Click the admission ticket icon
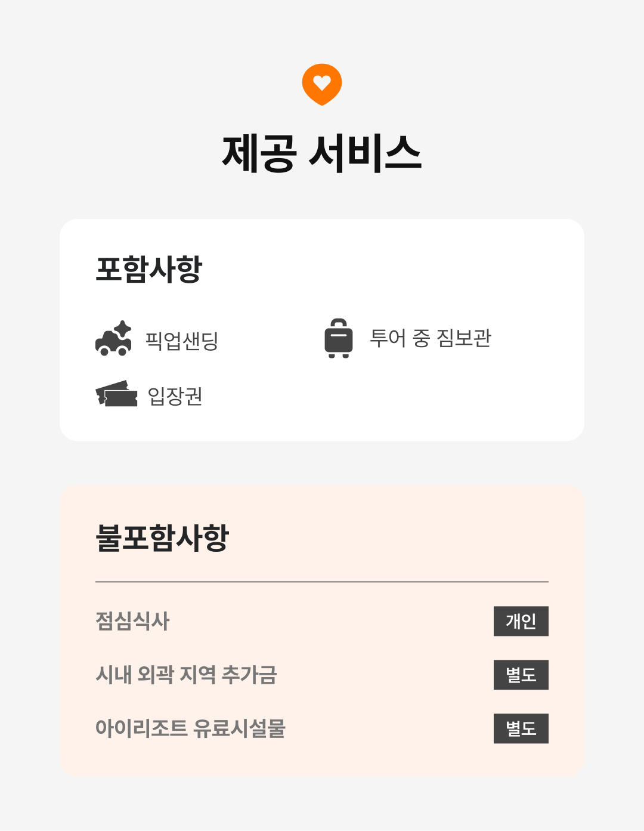The width and height of the screenshot is (644, 831). point(116,394)
